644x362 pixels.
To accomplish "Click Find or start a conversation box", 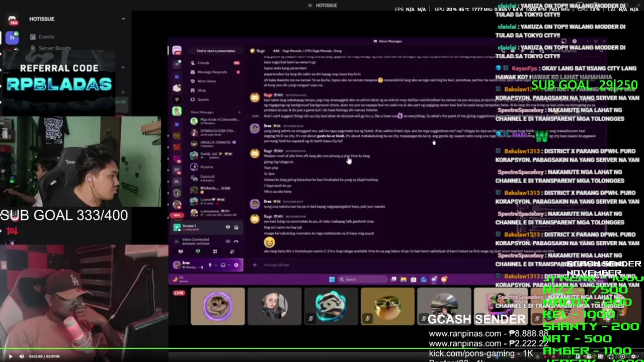I will tap(216, 51).
